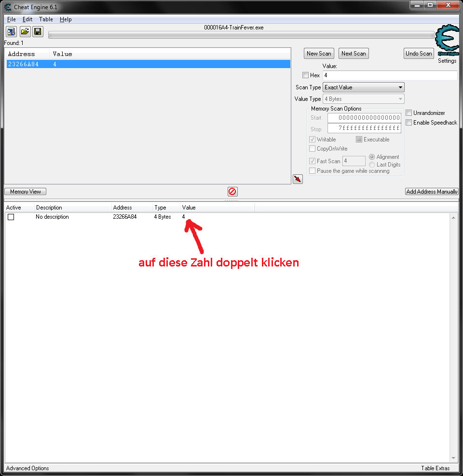Click the value 4 in the address table

(x=183, y=217)
